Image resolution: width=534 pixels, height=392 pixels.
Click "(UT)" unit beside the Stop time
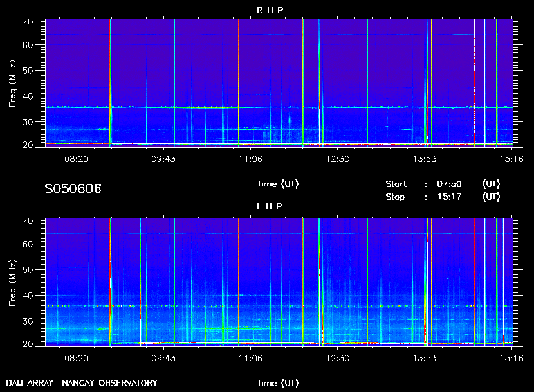pyautogui.click(x=491, y=197)
